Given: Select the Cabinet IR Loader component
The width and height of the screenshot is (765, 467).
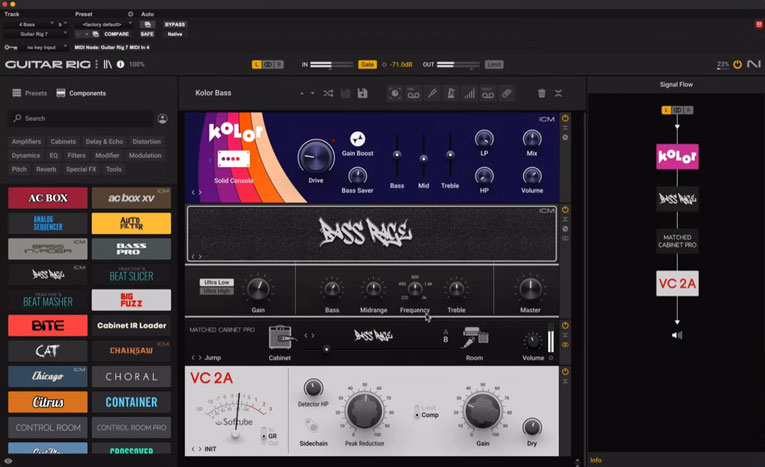Looking at the screenshot, I should click(x=131, y=325).
